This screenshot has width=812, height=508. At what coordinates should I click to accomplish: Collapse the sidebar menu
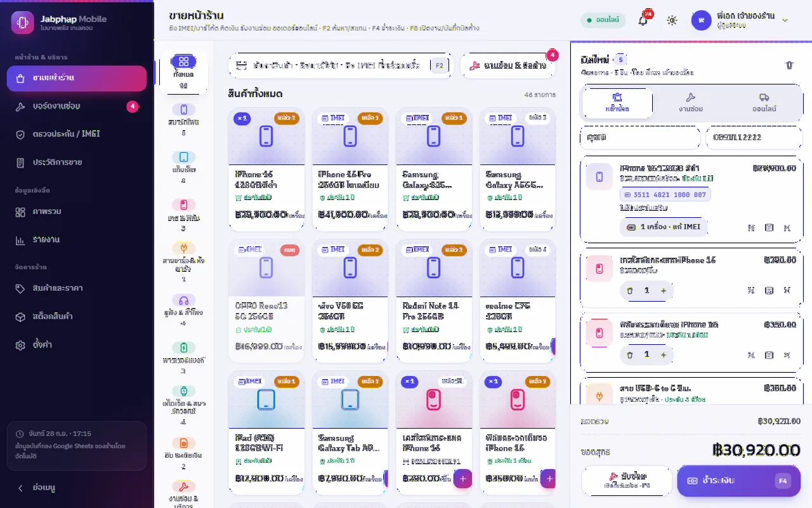77,488
